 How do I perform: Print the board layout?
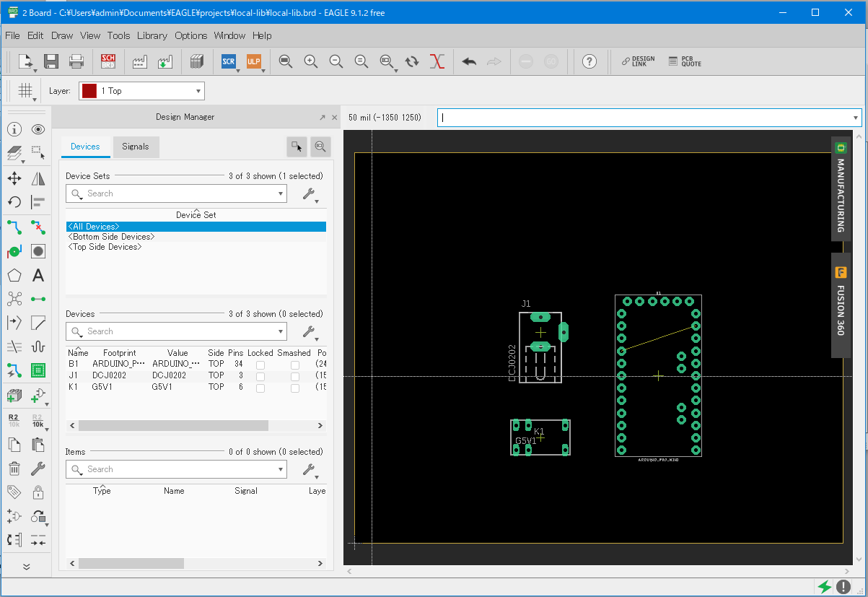click(76, 62)
